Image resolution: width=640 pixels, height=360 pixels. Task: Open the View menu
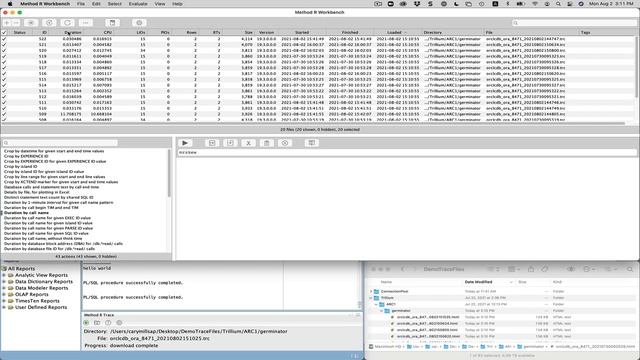pos(160,4)
